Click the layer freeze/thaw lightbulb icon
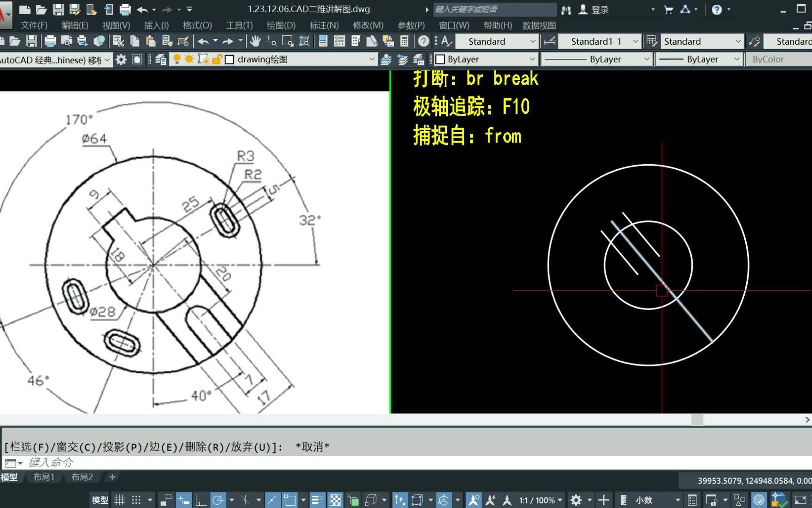Image resolution: width=812 pixels, height=508 pixels. (x=177, y=59)
